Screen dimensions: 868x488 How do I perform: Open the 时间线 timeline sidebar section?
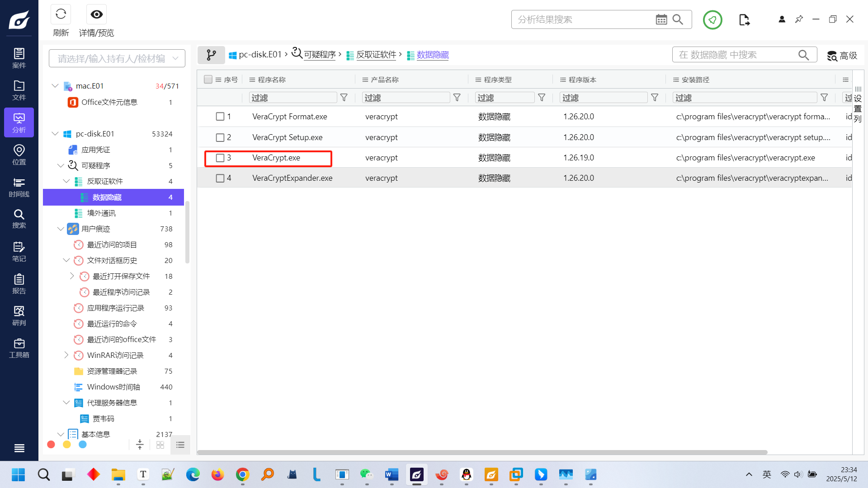point(19,187)
